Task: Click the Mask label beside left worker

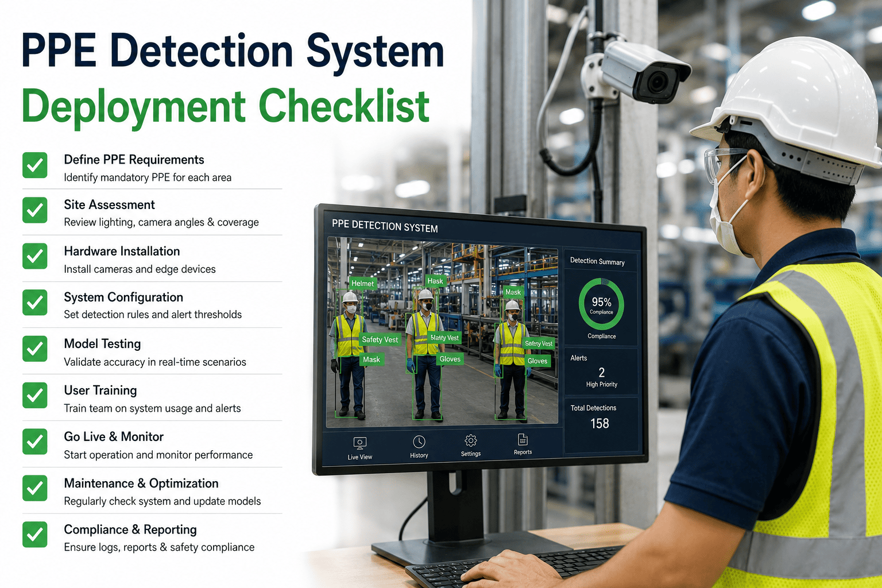Action: (x=371, y=359)
